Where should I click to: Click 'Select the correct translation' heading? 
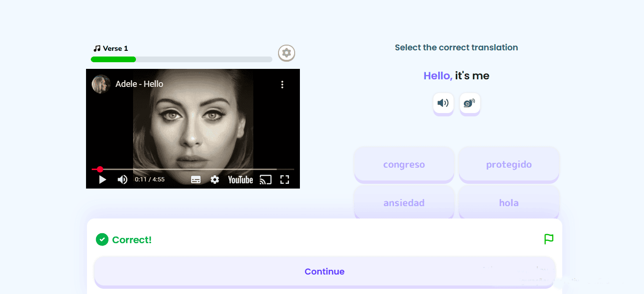[x=456, y=47]
